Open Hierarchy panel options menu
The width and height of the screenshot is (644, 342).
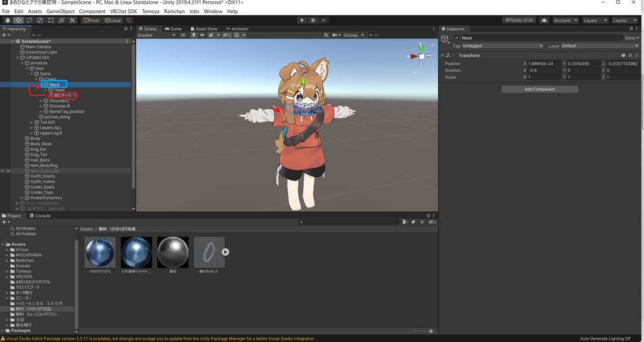(131, 29)
